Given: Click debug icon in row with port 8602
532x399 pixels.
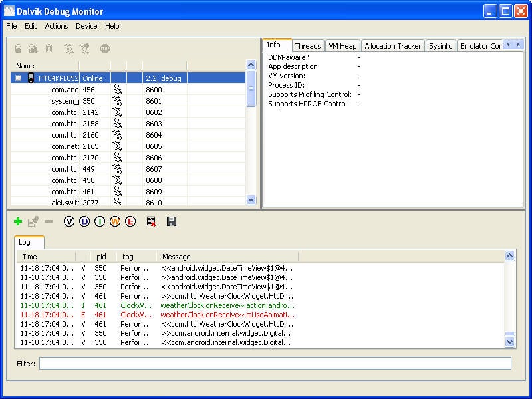Looking at the screenshot, I should click(118, 112).
